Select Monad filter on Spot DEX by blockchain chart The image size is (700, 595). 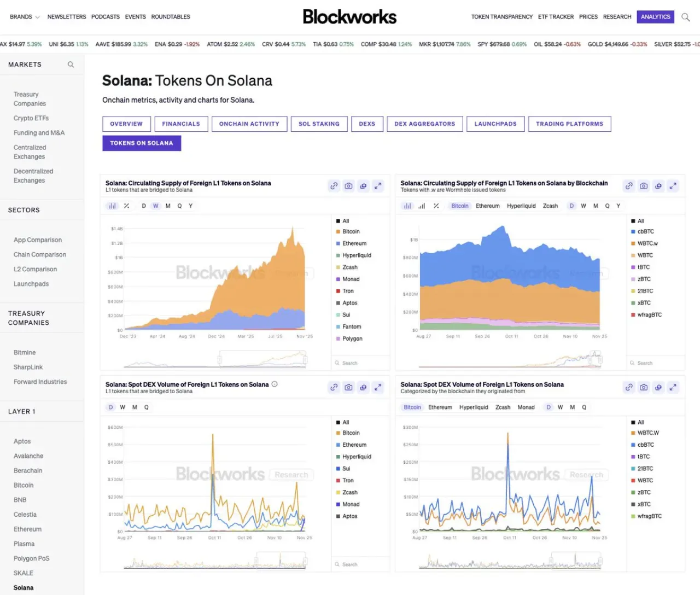[x=526, y=407]
